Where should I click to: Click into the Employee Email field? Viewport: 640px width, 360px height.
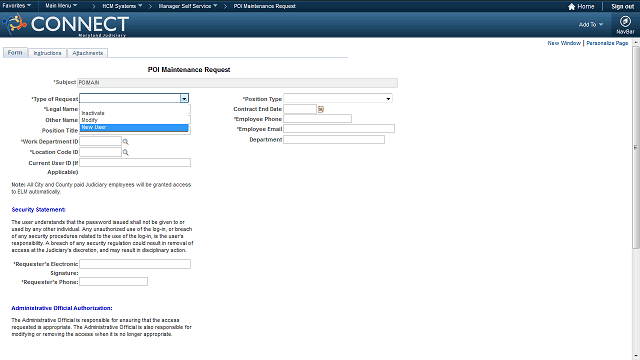pyautogui.click(x=339, y=129)
